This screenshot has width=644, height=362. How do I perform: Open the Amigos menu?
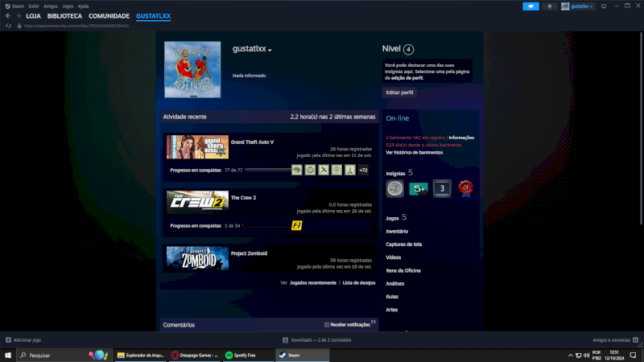click(51, 6)
